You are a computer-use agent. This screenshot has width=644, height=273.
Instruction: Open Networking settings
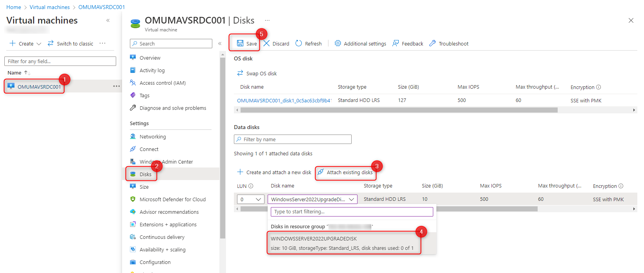coord(153,136)
